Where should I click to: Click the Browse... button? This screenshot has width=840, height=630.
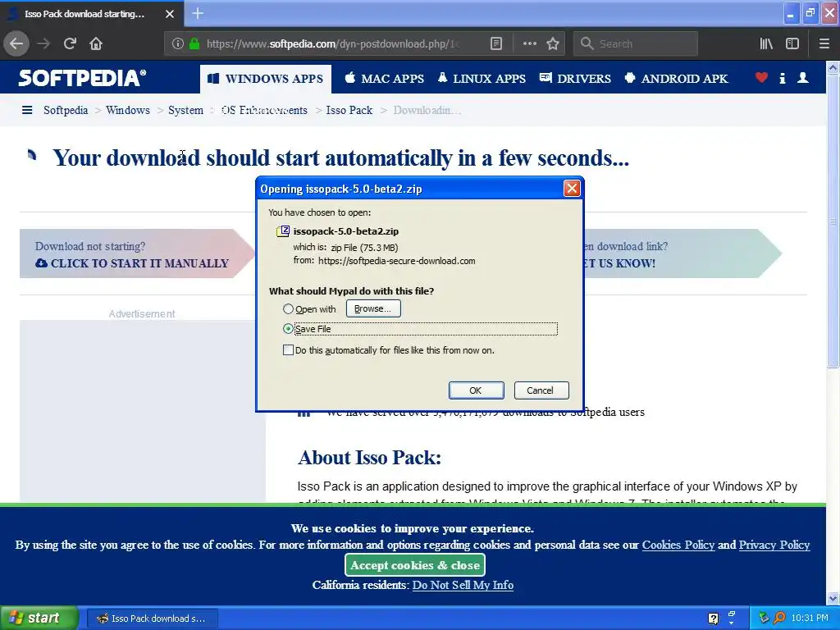pos(373,308)
